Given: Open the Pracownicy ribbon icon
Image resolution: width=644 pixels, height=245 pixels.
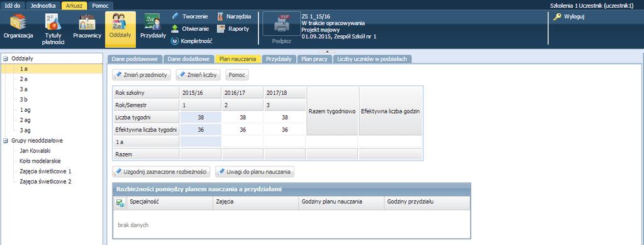Looking at the screenshot, I should click(x=87, y=26).
